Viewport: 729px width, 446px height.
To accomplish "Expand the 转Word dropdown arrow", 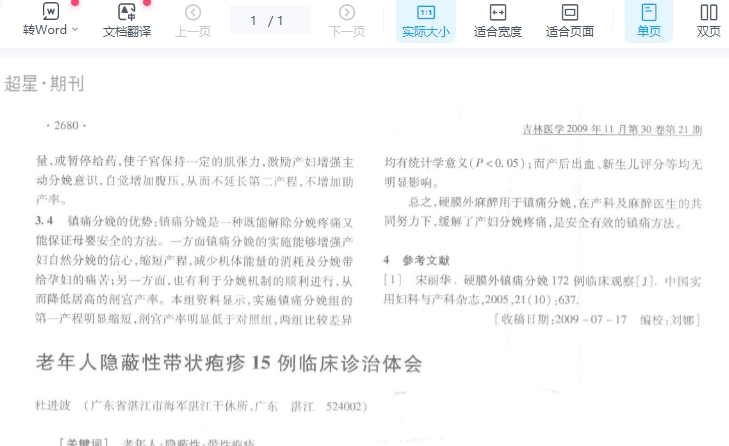I will pyautogui.click(x=76, y=31).
